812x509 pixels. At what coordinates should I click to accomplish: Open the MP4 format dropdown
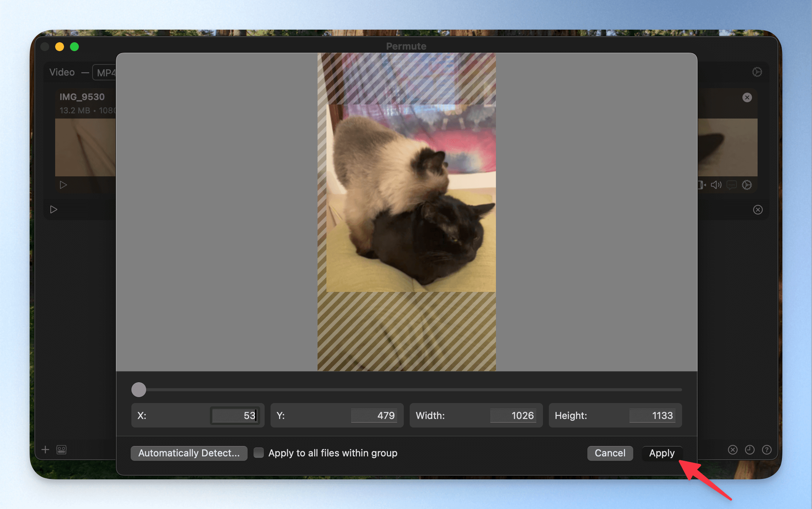click(x=105, y=73)
